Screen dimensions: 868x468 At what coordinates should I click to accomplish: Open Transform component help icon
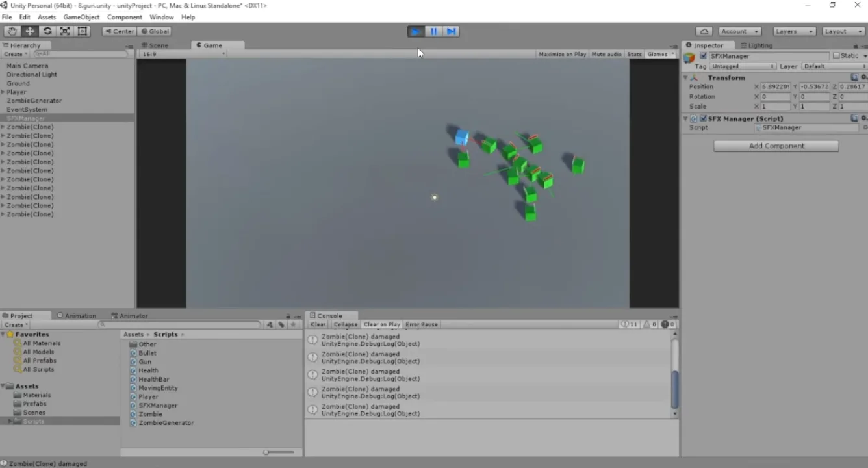[x=854, y=77]
